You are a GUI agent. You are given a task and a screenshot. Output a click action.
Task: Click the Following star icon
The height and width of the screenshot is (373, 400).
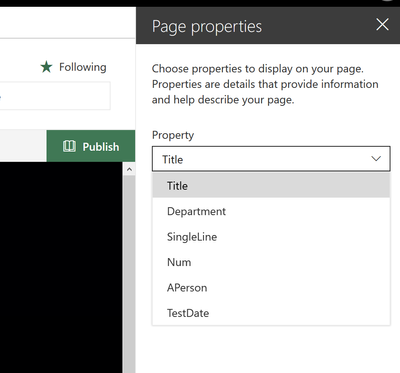[x=46, y=67]
